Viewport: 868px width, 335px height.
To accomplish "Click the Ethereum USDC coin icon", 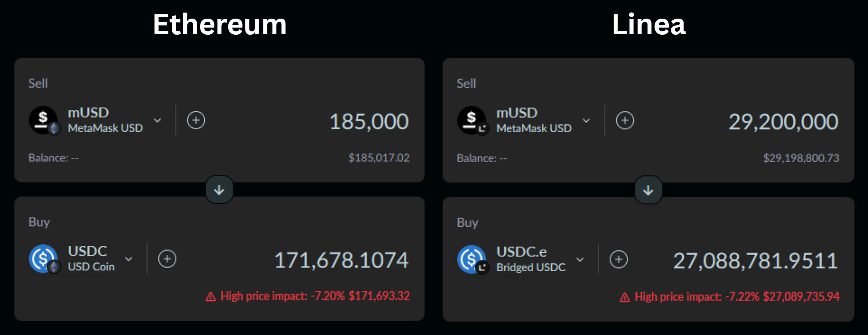I will [x=43, y=259].
